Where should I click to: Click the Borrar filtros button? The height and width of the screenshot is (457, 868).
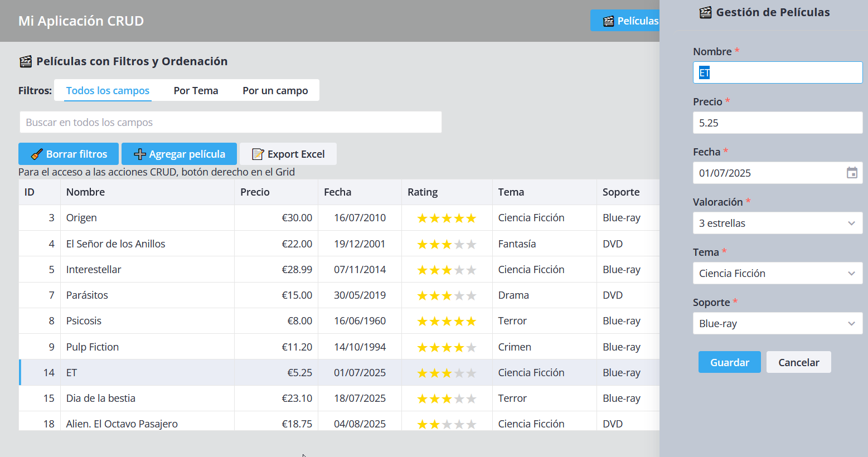(x=69, y=154)
